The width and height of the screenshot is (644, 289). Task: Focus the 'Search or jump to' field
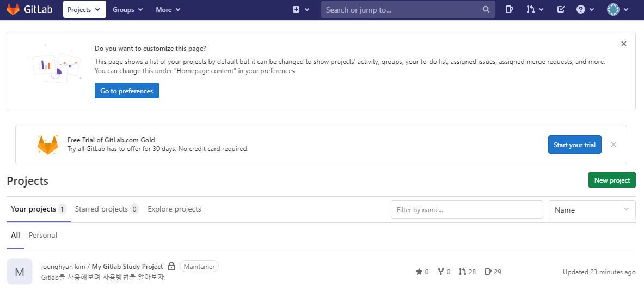pyautogui.click(x=408, y=9)
